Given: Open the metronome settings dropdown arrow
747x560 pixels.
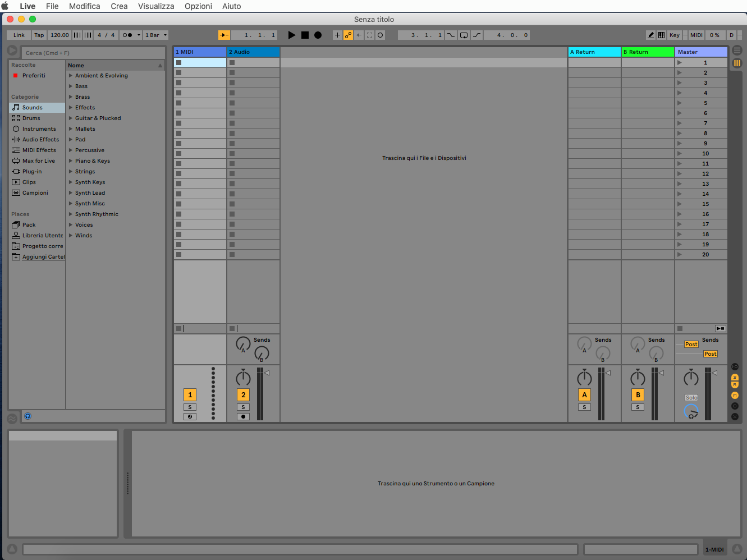Looking at the screenshot, I should pos(139,35).
